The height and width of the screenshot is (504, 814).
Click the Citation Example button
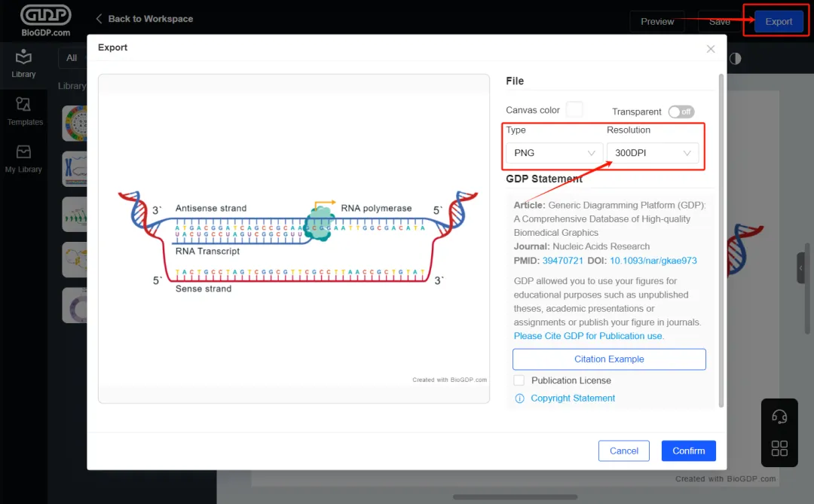click(x=609, y=359)
